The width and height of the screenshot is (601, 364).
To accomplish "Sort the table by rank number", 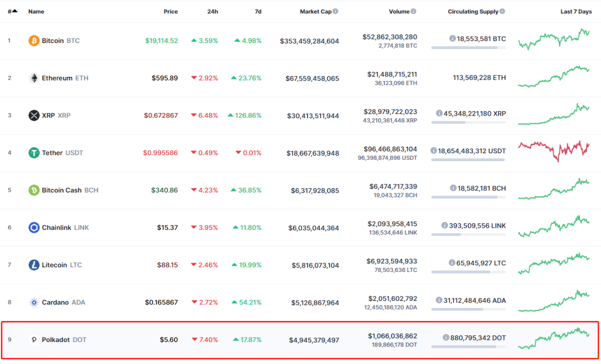I will [13, 12].
